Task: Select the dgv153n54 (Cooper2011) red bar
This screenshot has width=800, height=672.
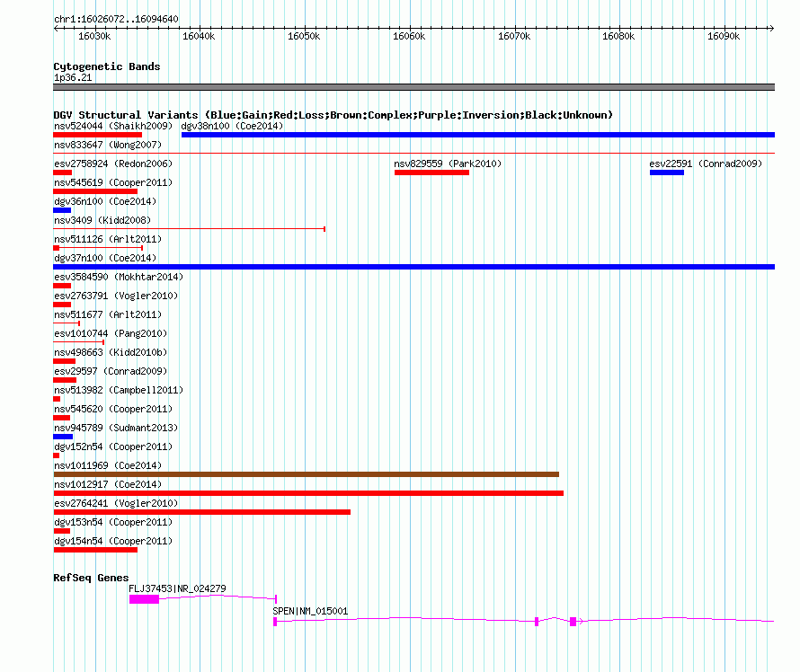Action: coord(62,531)
